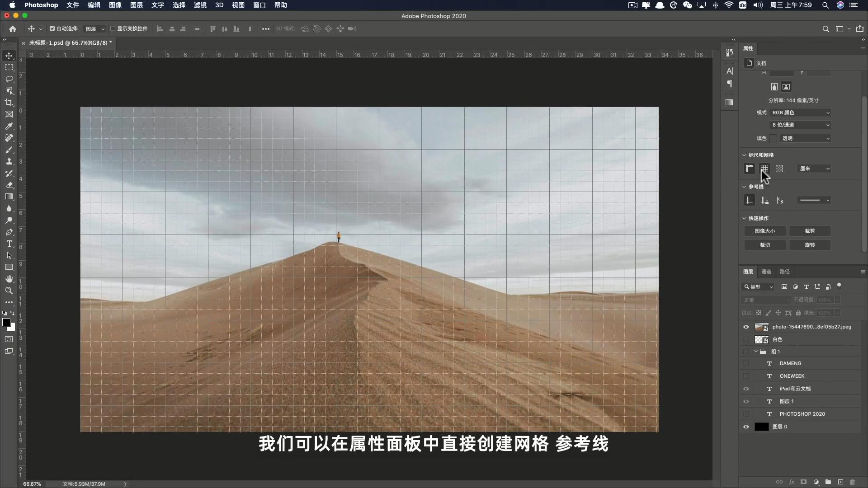Click the foreground color swatch
Viewport: 868px width, 488px height.
pos(6,322)
